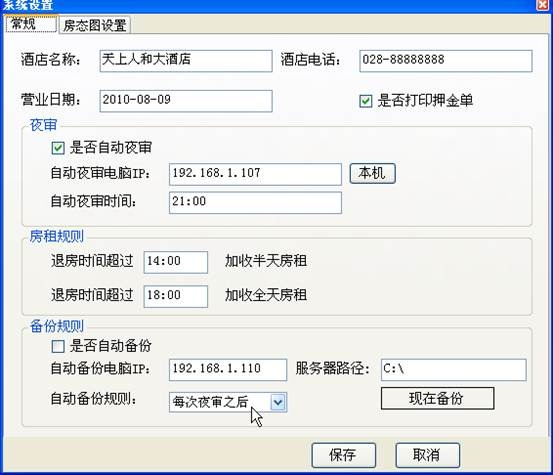Enable the 是否自动备份 checkbox

pos(58,346)
